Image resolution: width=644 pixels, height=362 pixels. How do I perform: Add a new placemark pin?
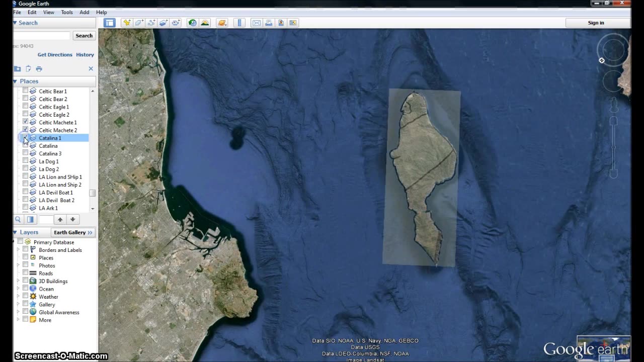click(126, 23)
